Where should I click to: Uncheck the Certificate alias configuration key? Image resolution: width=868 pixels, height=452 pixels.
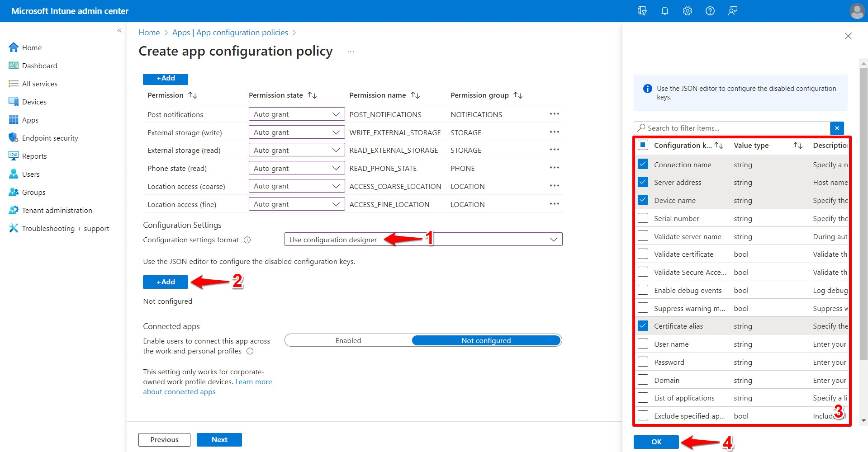643,325
